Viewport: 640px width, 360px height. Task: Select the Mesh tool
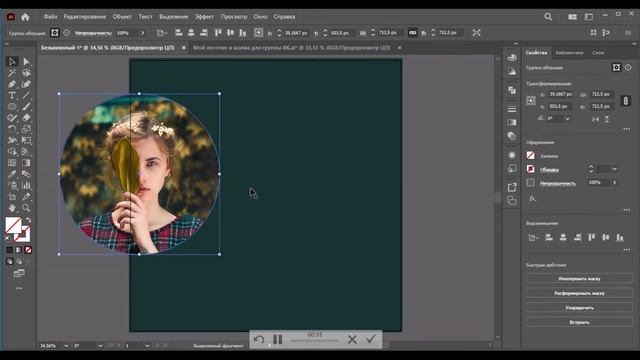[12, 163]
